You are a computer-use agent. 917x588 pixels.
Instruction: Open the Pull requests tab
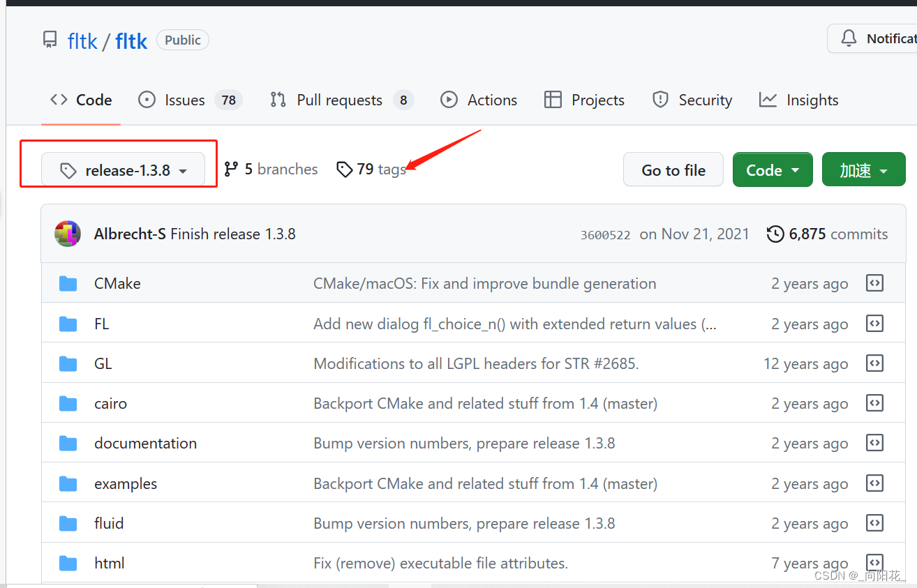click(x=342, y=100)
